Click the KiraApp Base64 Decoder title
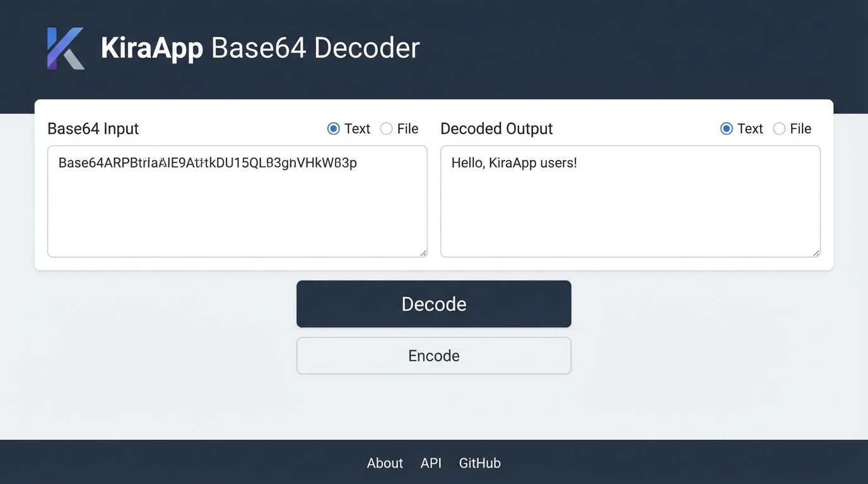 259,47
